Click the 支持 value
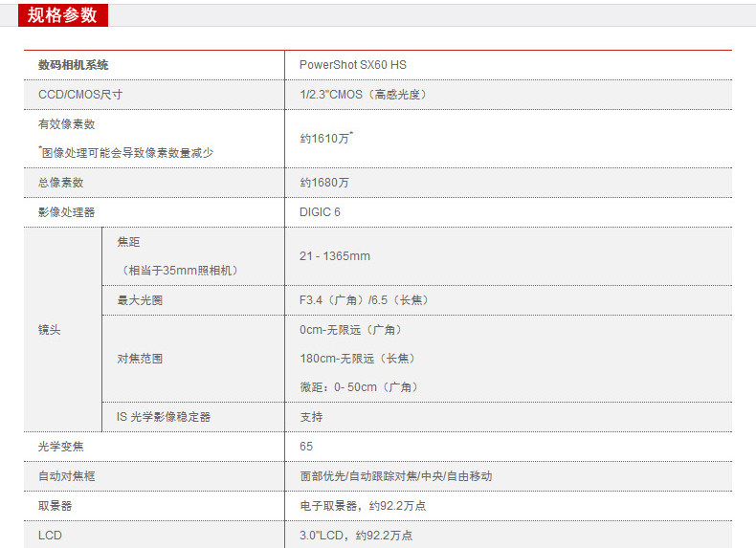Screen dimensions: 756x548 pos(311,417)
